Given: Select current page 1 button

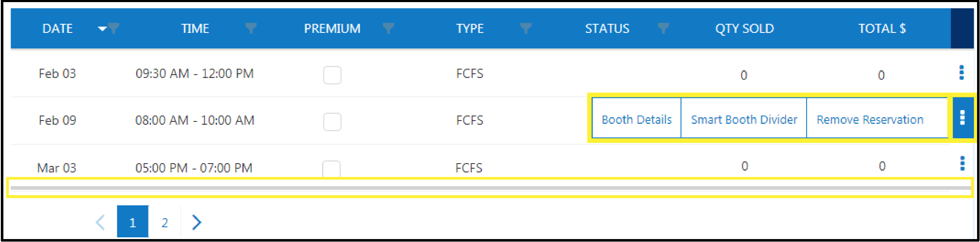Looking at the screenshot, I should coord(133,221).
